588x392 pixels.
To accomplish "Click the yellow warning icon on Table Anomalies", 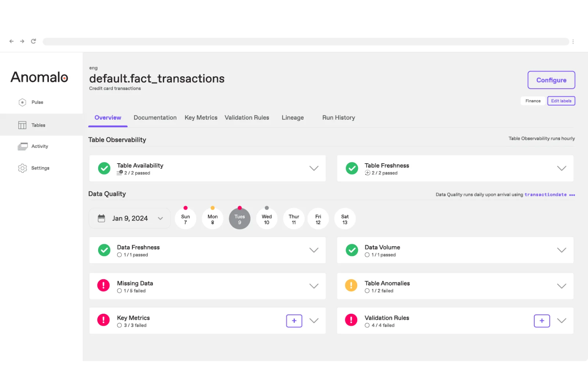I will pyautogui.click(x=351, y=286).
